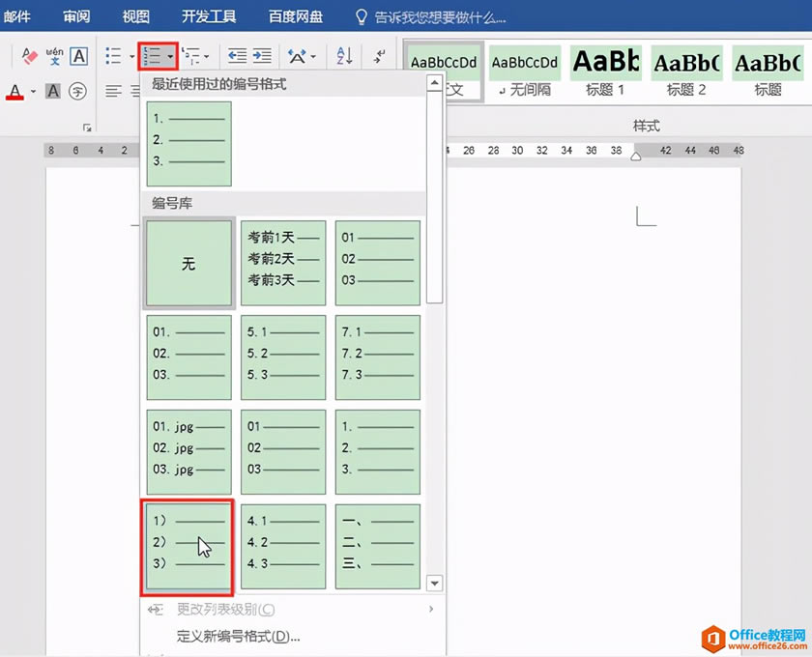This screenshot has height=657, width=812.
Task: Choose 01 02 03 format beside 01.jpg
Action: tap(283, 452)
